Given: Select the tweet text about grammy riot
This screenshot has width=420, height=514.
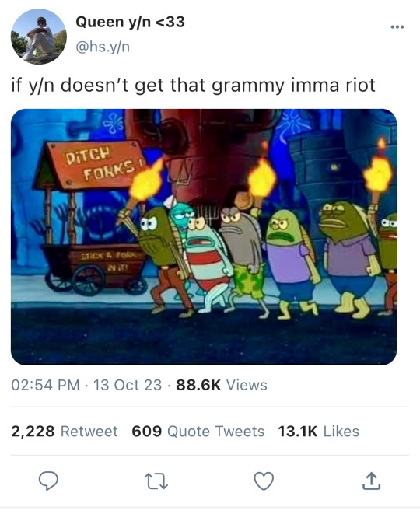Looking at the screenshot, I should (x=194, y=86).
